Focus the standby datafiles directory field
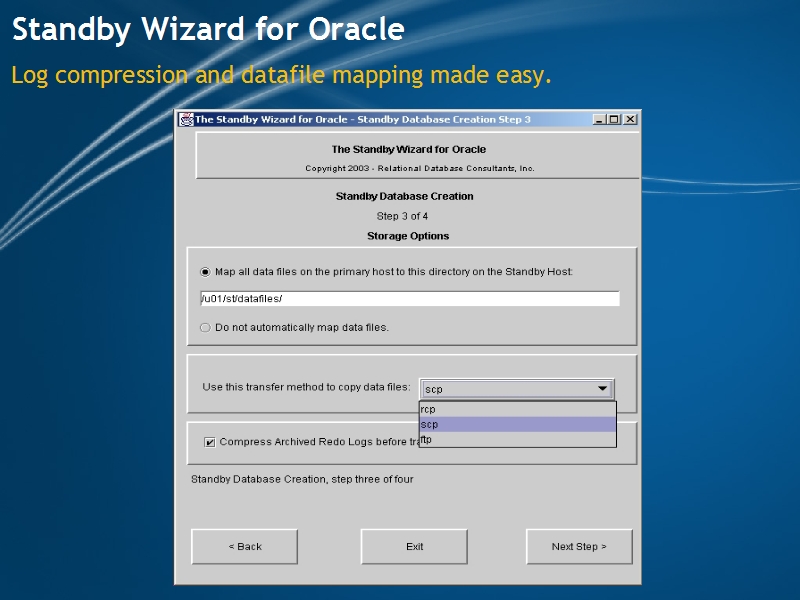800x600 pixels. pos(410,298)
